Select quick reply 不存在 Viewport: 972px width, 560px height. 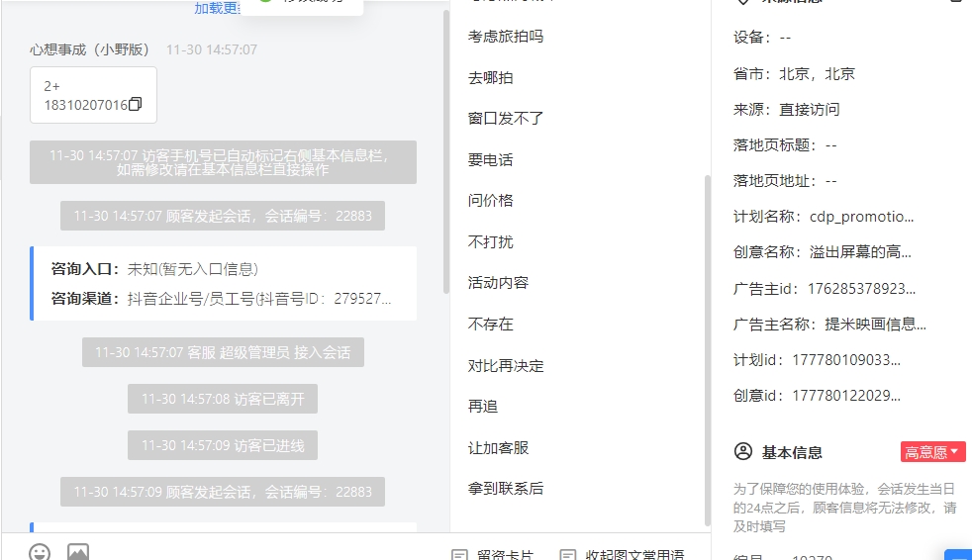point(490,324)
